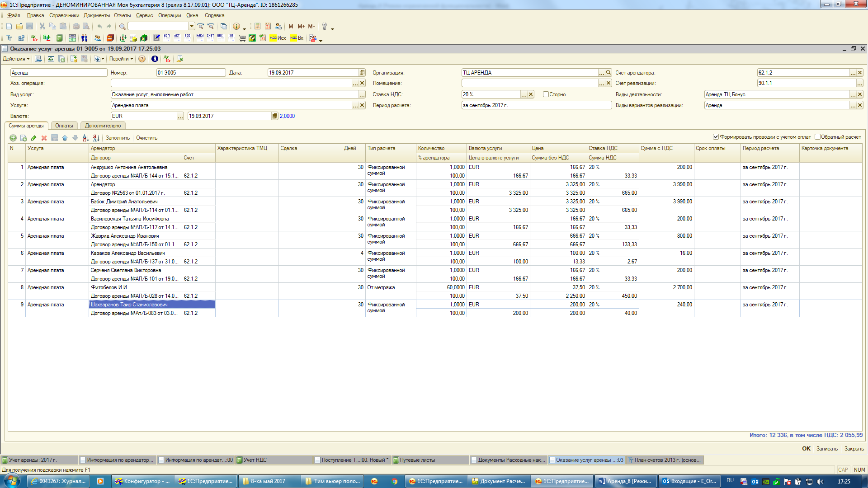Screen dimensions: 868x488
Task: Open help question mark icon
Action: (142, 59)
